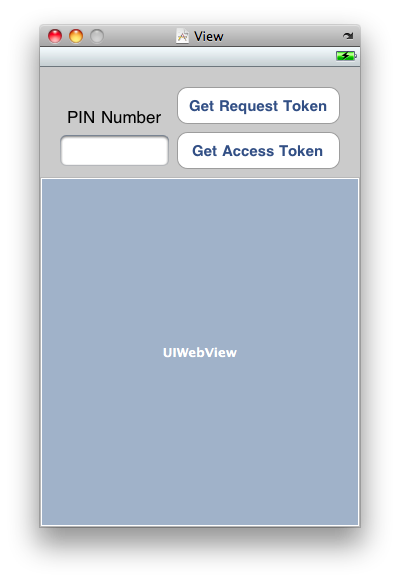400x582 pixels.
Task: Minimize the View window with yellow button
Action: click(76, 36)
